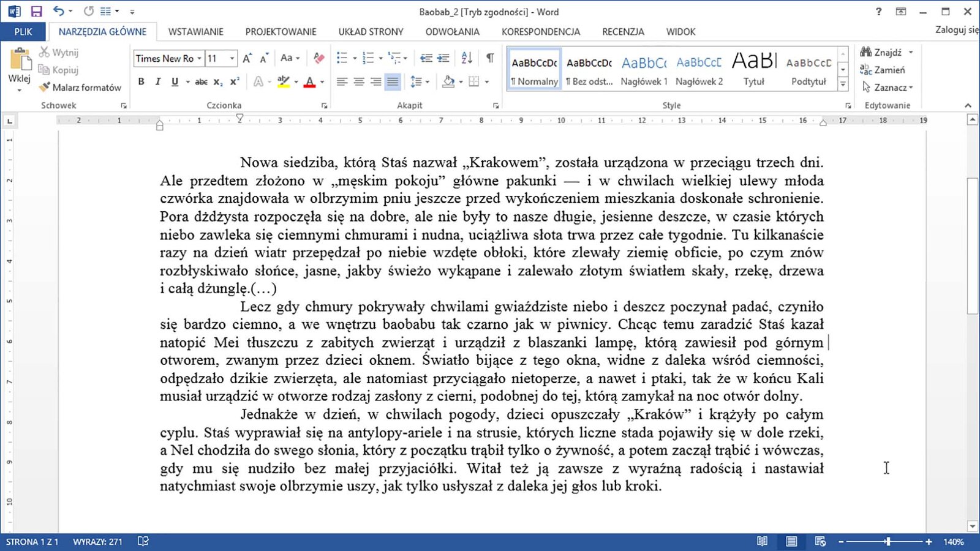Open the WSTAWIANIE tab
980x551 pixels.
click(x=195, y=32)
